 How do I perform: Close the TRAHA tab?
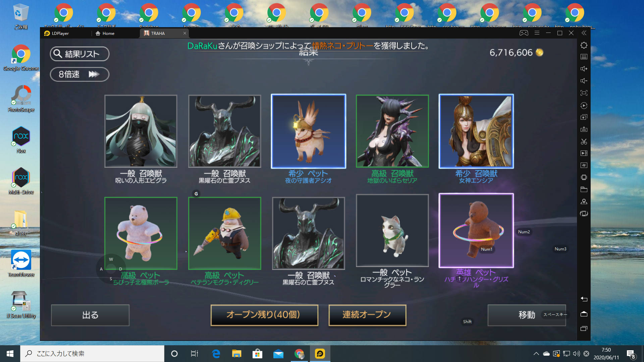click(x=185, y=33)
